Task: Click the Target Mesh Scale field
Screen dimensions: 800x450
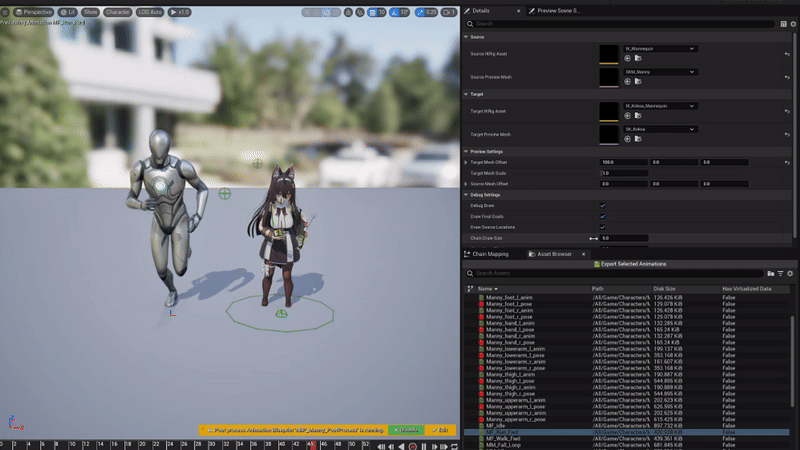Action: coord(623,173)
